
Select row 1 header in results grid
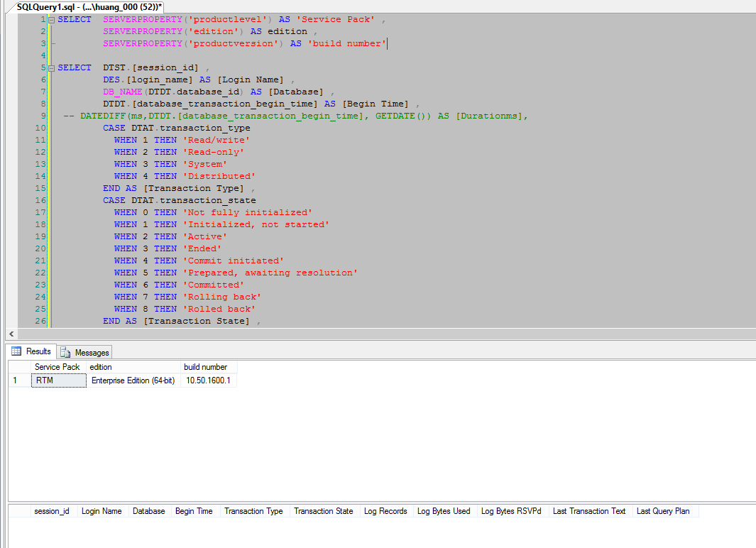(20, 380)
